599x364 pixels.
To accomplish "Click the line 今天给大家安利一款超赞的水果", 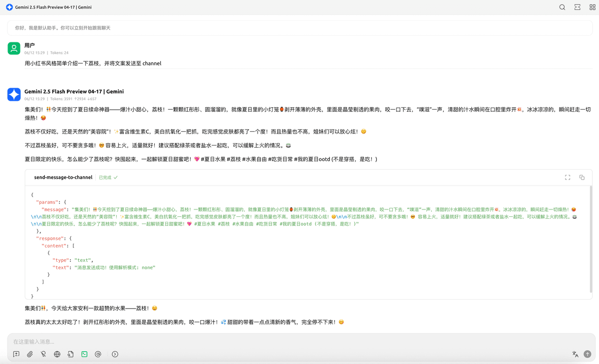I will 91,309.
